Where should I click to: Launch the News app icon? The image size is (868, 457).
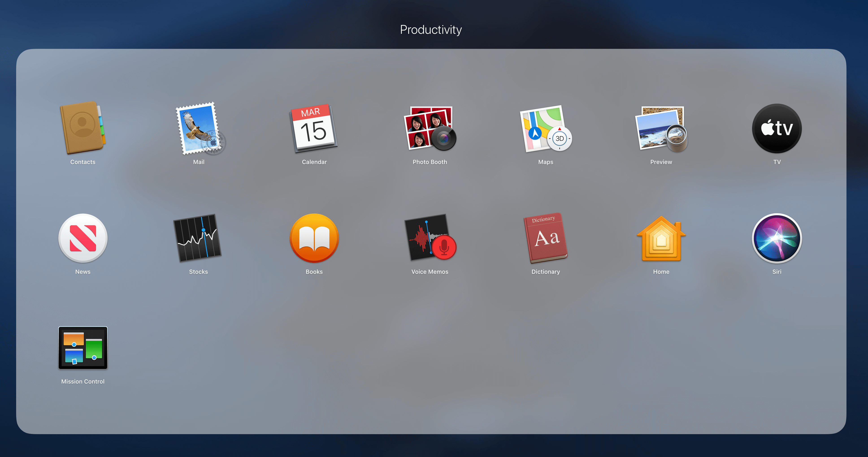click(83, 238)
